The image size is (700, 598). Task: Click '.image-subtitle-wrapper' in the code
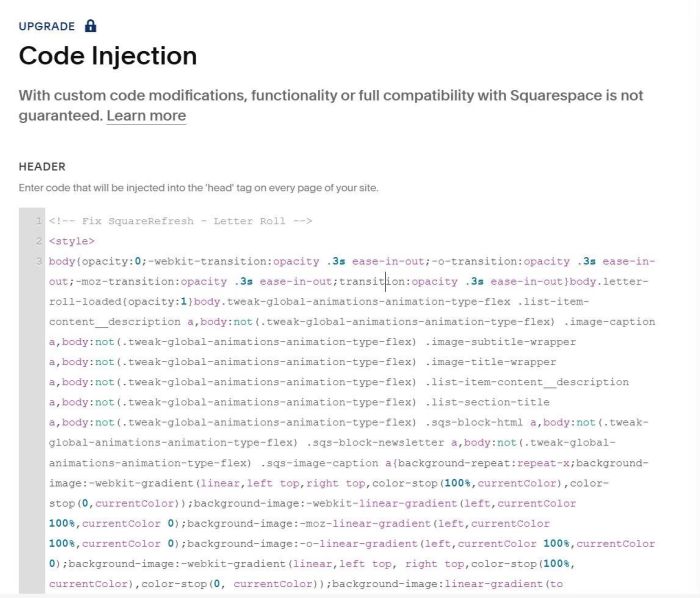[501, 342]
